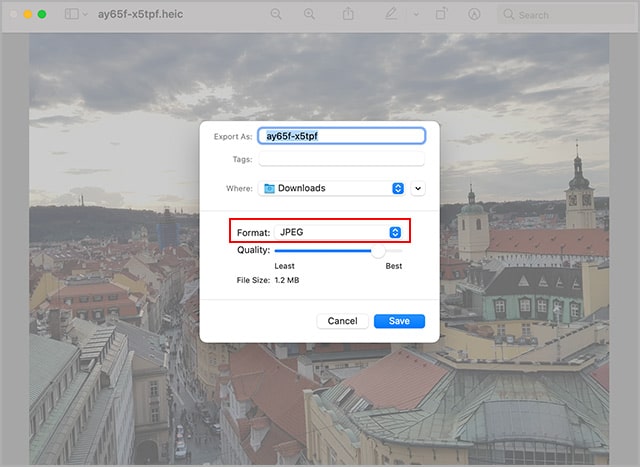Screen dimensions: 640x467
Task: Open the sidebar view options chevron
Action: point(86,15)
